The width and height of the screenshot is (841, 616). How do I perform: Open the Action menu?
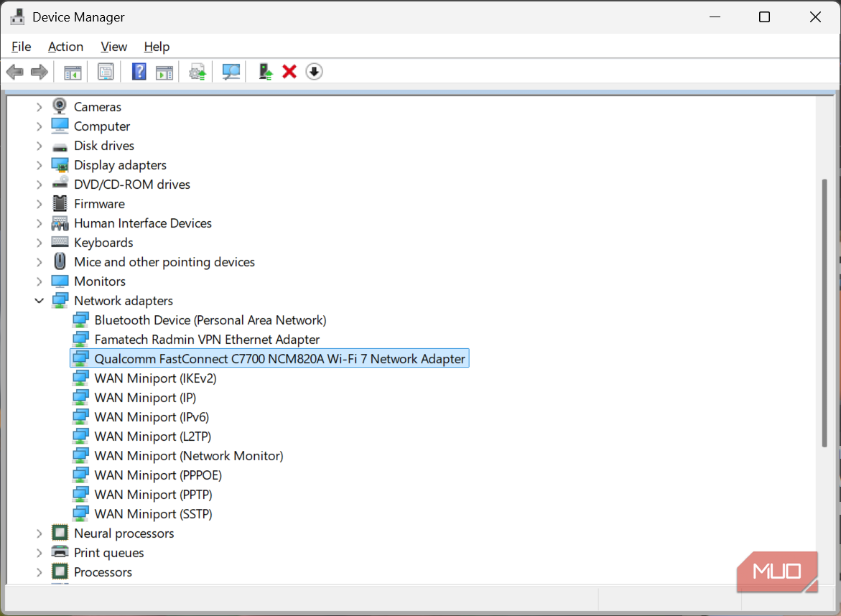point(65,47)
